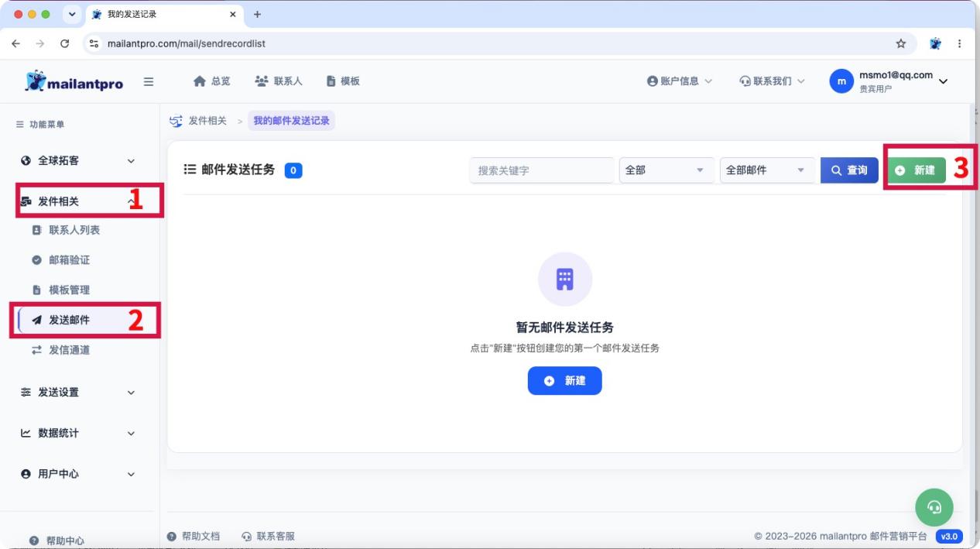Open 联系客服 footer link

pyautogui.click(x=268, y=536)
